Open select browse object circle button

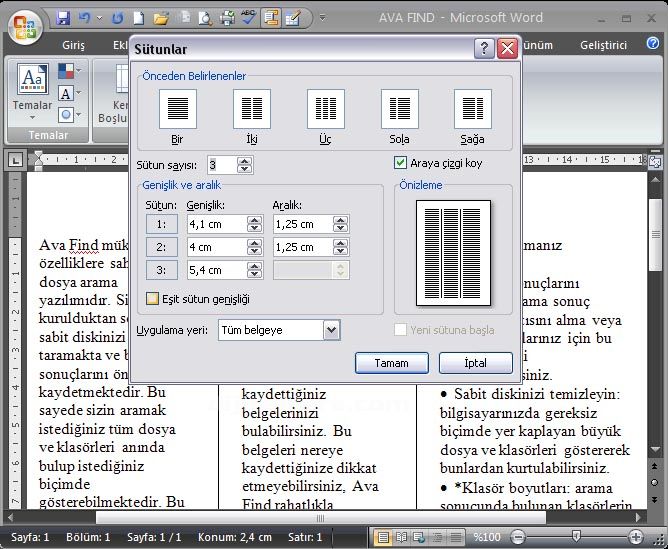(x=655, y=483)
